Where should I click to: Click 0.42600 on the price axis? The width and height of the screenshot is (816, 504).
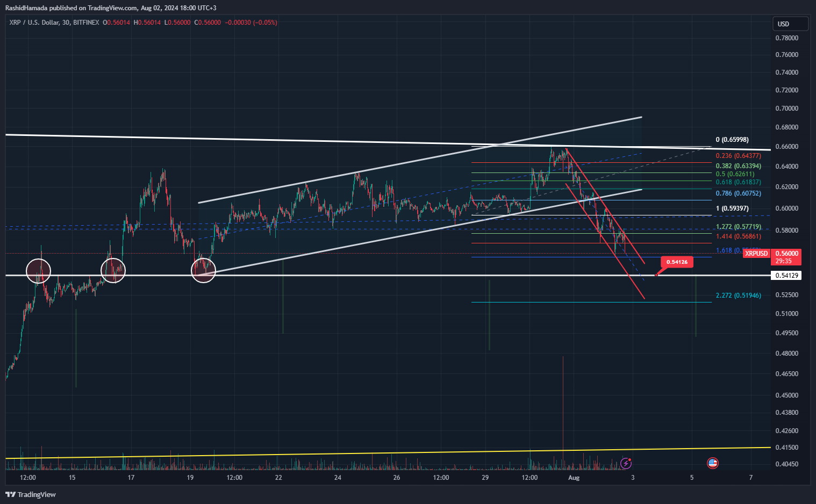click(786, 431)
